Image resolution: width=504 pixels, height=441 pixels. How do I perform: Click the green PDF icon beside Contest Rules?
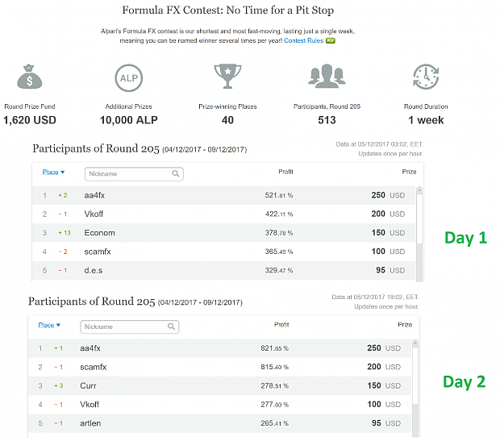click(331, 40)
